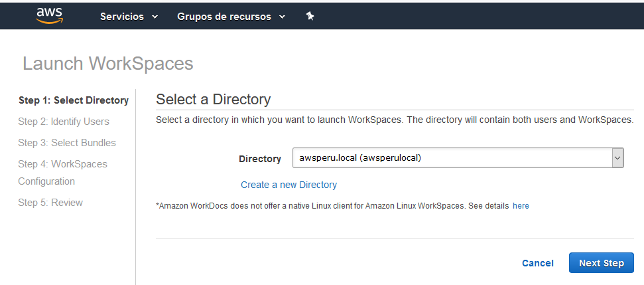The height and width of the screenshot is (285, 644).
Task: Select Step 1: Select Directory
Action: tap(74, 100)
